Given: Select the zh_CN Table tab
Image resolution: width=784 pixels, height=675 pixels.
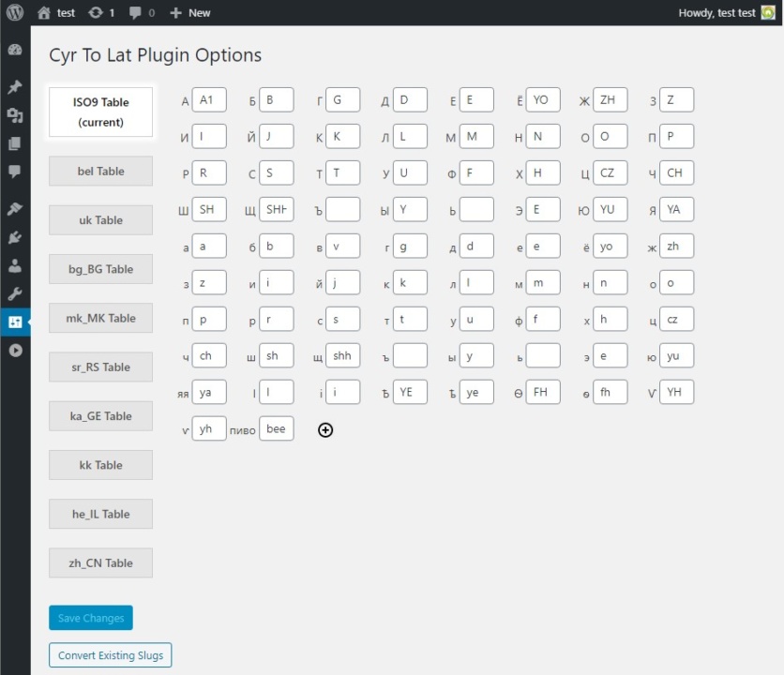Looking at the screenshot, I should 100,563.
